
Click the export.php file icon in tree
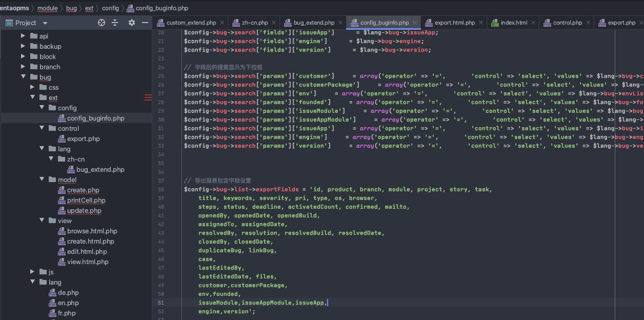[62, 138]
